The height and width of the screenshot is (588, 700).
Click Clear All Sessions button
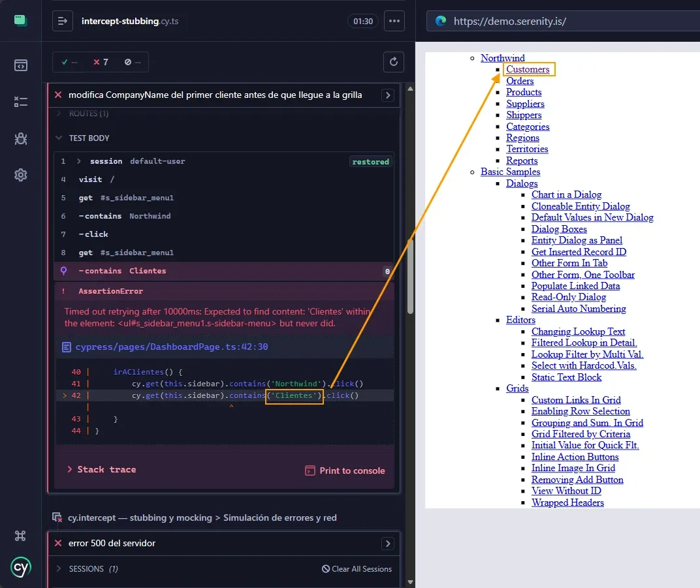coord(357,569)
